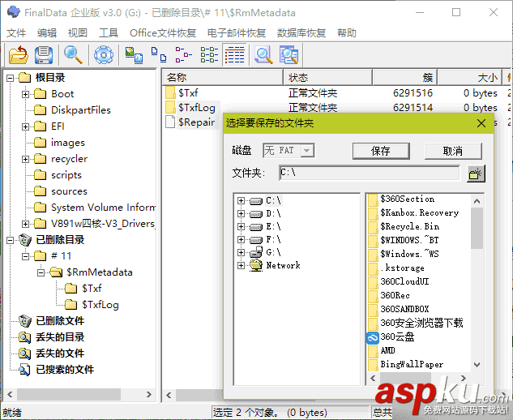Select the $TxfLog row in file list
This screenshot has width=513, height=420.
pos(197,107)
